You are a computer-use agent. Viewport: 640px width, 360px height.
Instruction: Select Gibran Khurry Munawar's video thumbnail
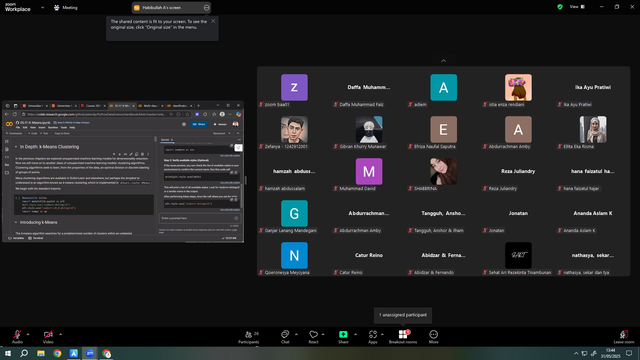point(369,129)
